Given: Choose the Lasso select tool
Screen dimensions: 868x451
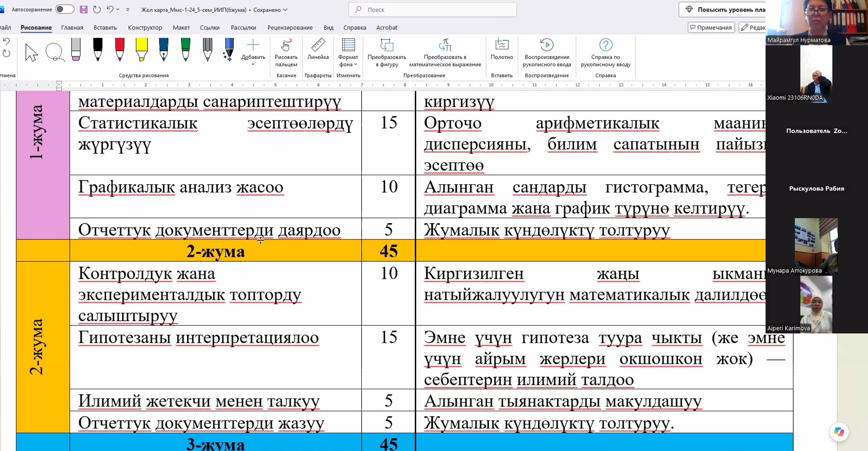Looking at the screenshot, I should 54,52.
